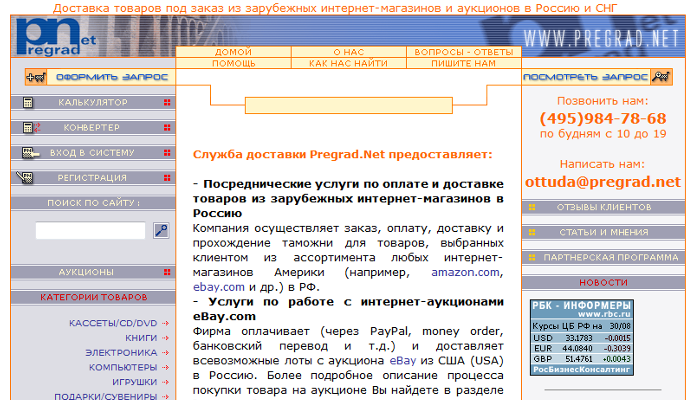
Task: Go to Вход в систему
Action: point(93,153)
